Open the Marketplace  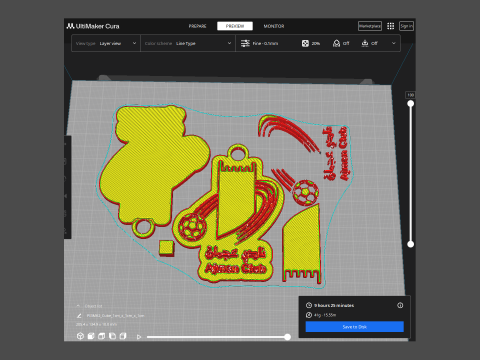(x=370, y=26)
